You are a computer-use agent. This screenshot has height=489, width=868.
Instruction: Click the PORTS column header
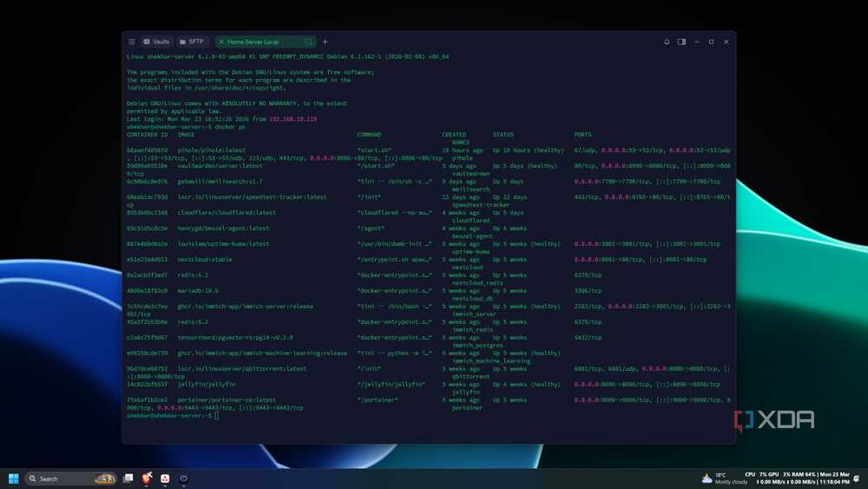582,135
